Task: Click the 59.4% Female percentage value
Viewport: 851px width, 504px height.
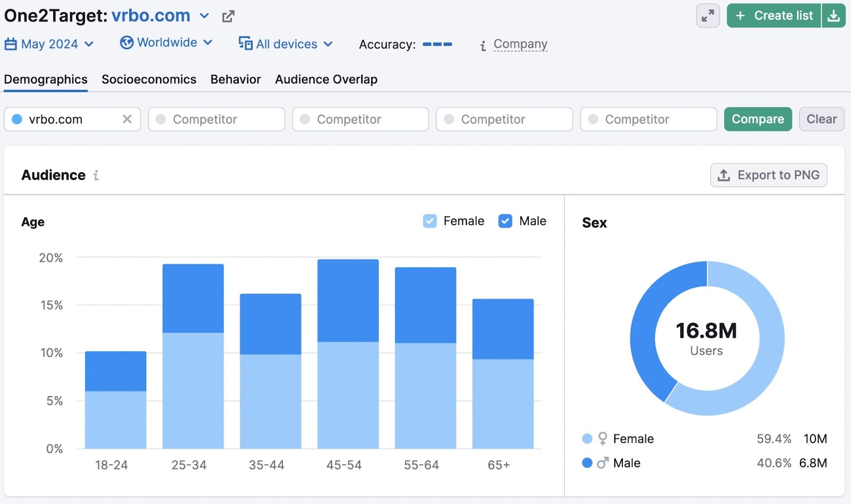Action: [774, 439]
